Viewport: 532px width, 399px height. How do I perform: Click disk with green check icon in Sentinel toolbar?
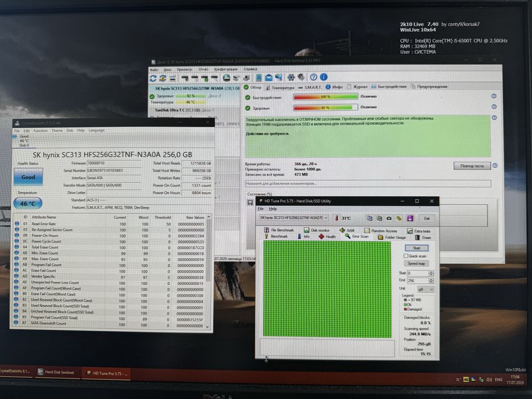pyautogui.click(x=205, y=79)
